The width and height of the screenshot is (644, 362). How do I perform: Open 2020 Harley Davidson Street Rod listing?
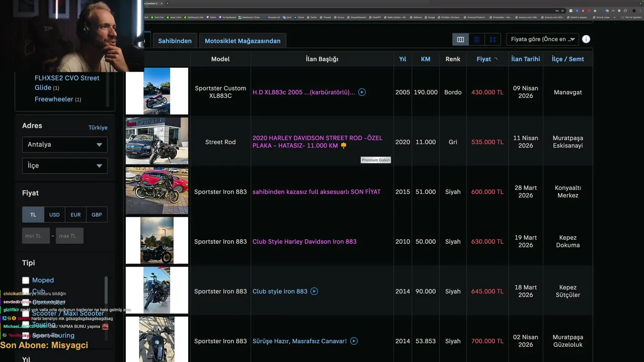pos(317,142)
